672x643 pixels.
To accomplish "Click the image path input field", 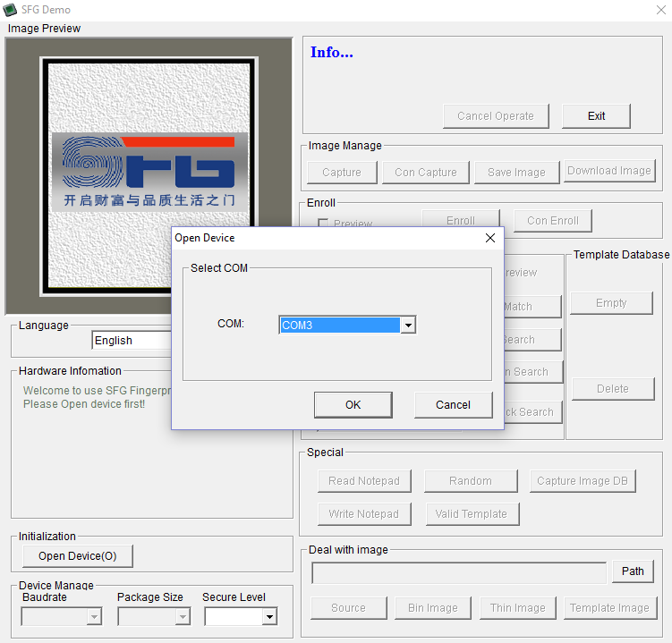I will tap(458, 572).
